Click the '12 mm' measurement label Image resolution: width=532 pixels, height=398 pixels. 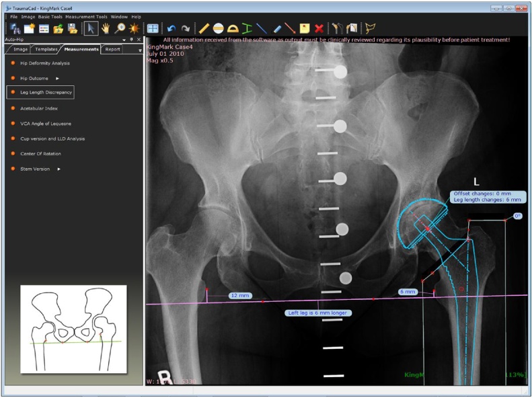coord(240,296)
